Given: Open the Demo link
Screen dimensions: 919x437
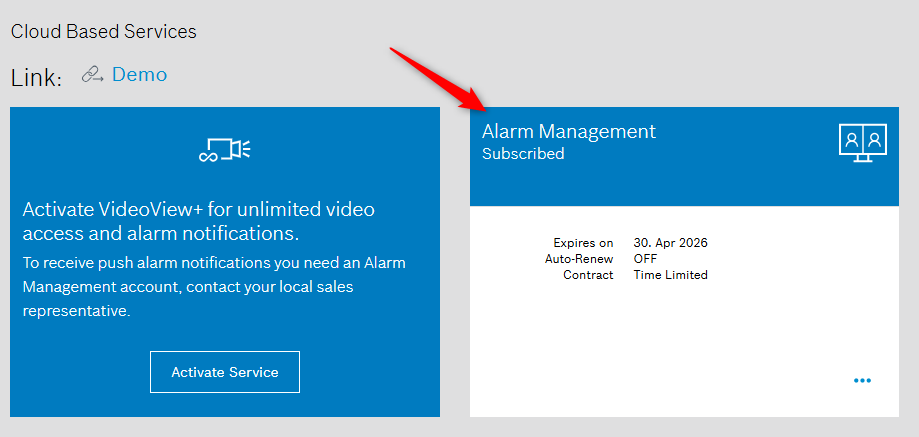Looking at the screenshot, I should pyautogui.click(x=139, y=75).
